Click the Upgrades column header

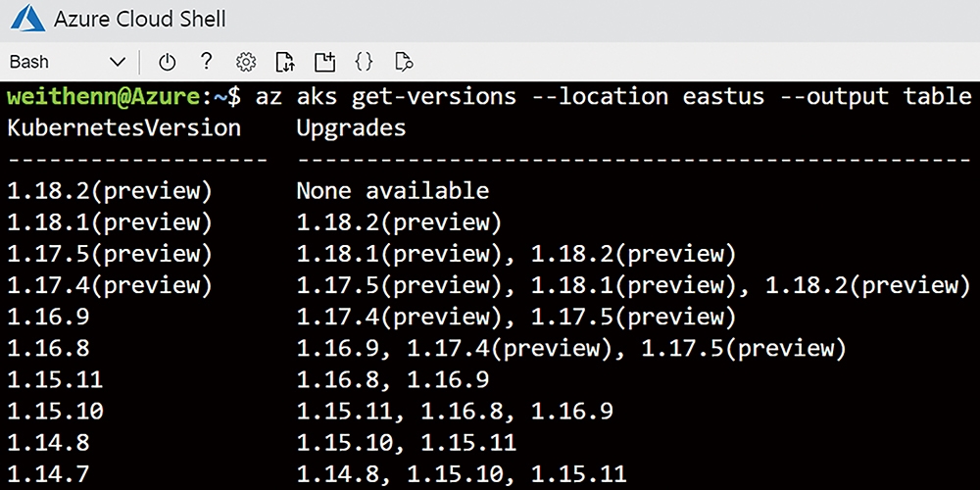click(x=351, y=128)
